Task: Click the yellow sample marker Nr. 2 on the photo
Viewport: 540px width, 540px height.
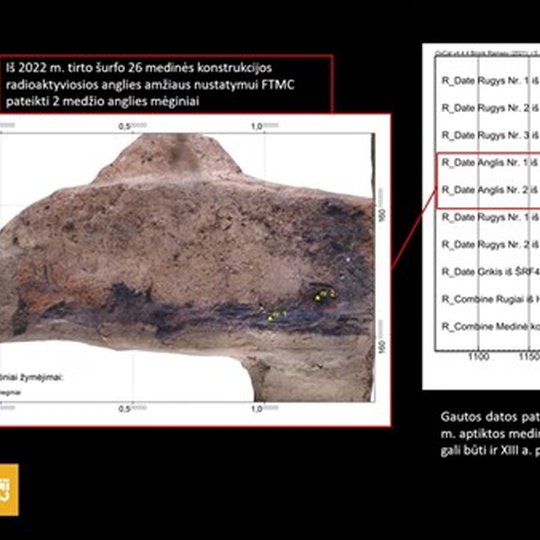Action: (x=325, y=295)
